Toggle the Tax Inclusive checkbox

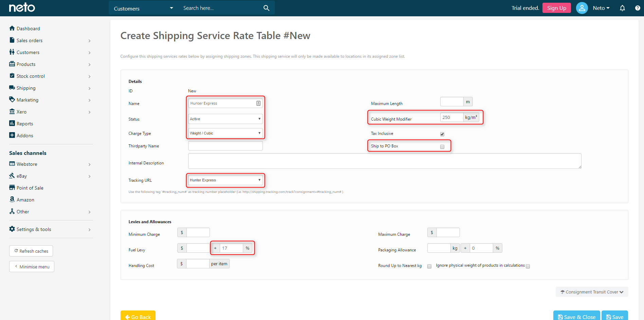[x=442, y=134]
